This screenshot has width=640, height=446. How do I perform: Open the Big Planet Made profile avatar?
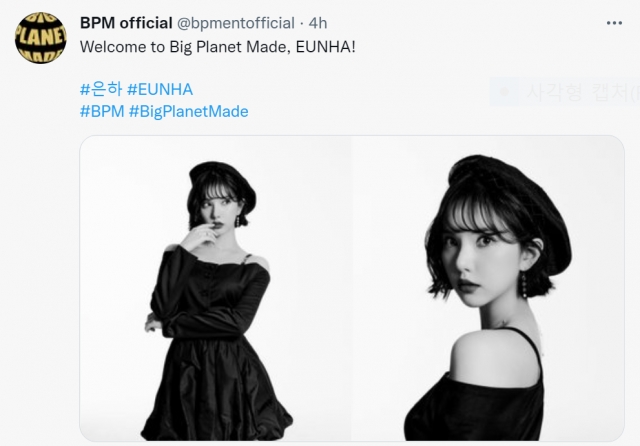point(41,38)
